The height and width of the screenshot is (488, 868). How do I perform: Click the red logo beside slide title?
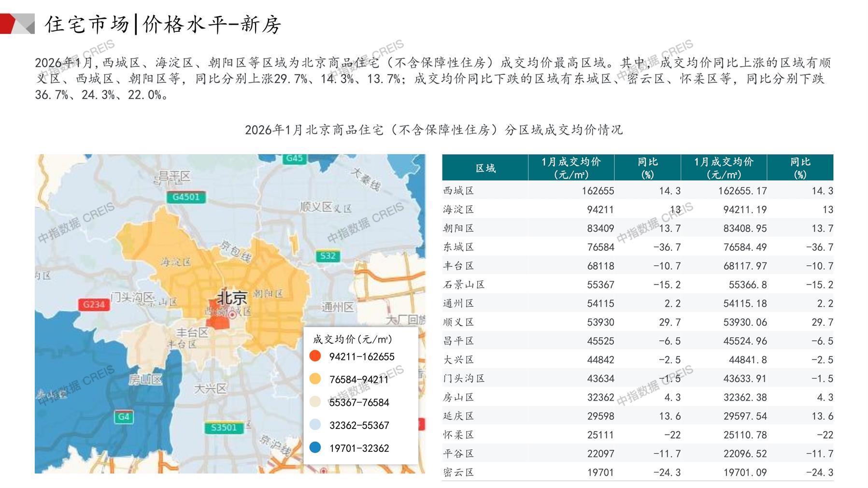[17, 24]
